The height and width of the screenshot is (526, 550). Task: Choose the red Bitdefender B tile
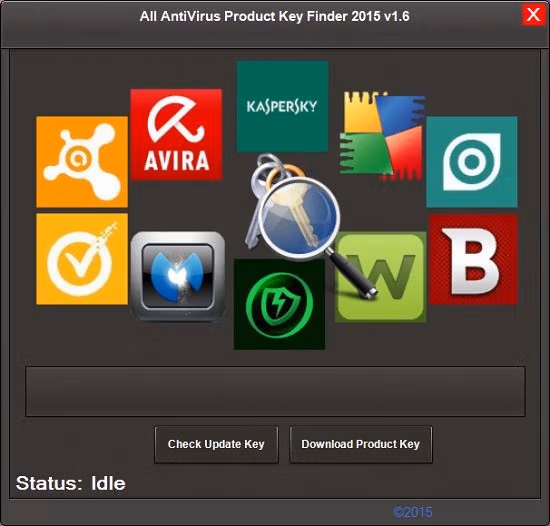[x=473, y=259]
